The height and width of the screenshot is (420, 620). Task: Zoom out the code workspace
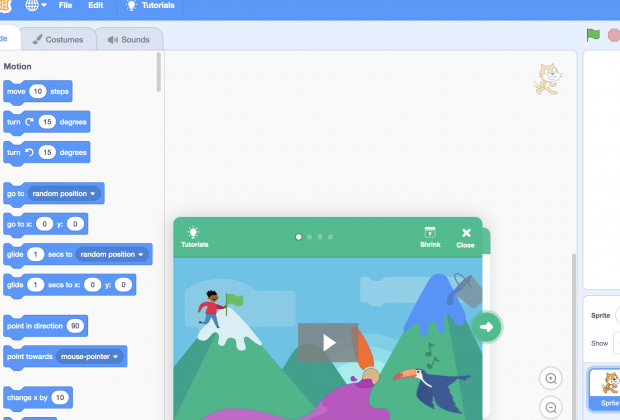click(x=551, y=407)
